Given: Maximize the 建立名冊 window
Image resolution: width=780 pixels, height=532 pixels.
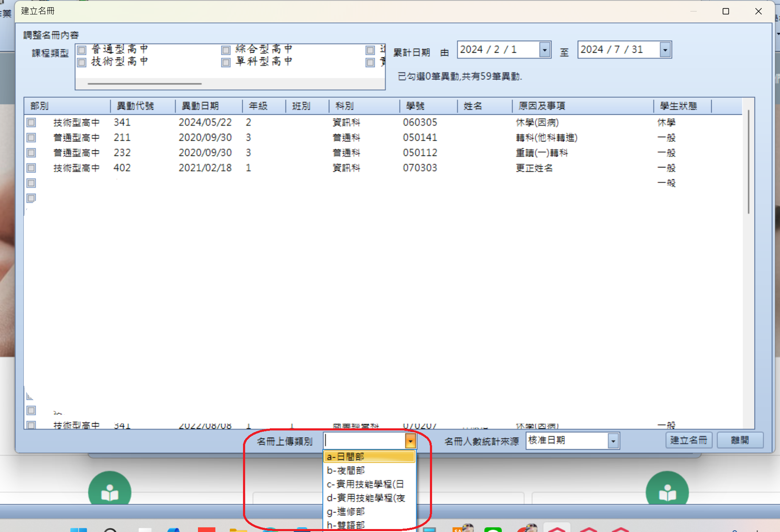Looking at the screenshot, I should point(726,11).
